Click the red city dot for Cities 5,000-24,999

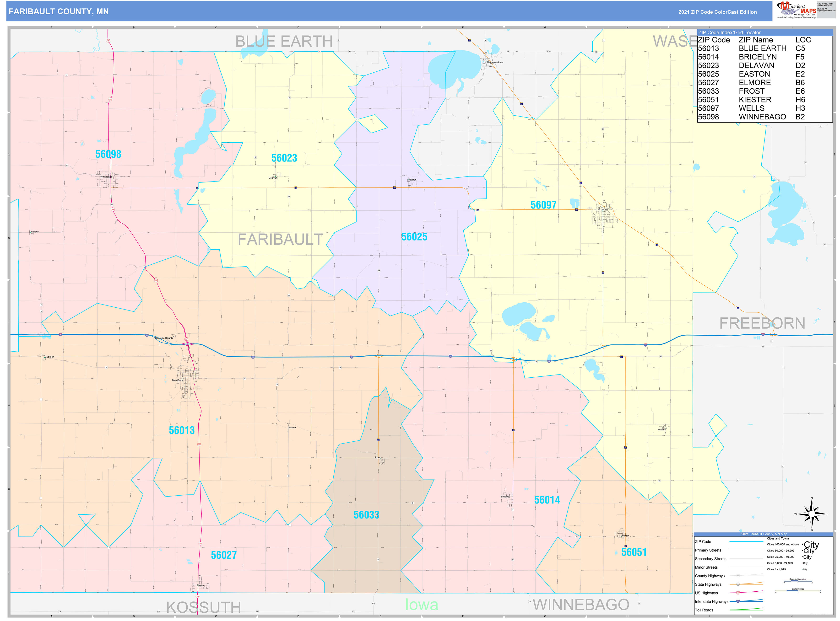(802, 563)
